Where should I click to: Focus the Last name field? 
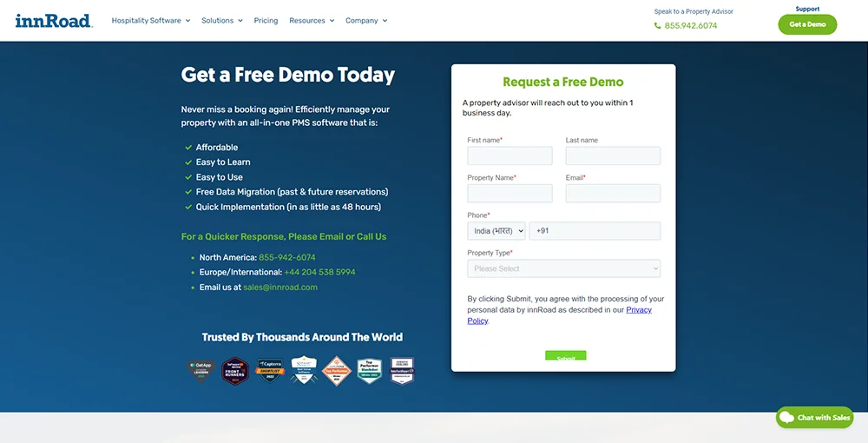point(613,155)
